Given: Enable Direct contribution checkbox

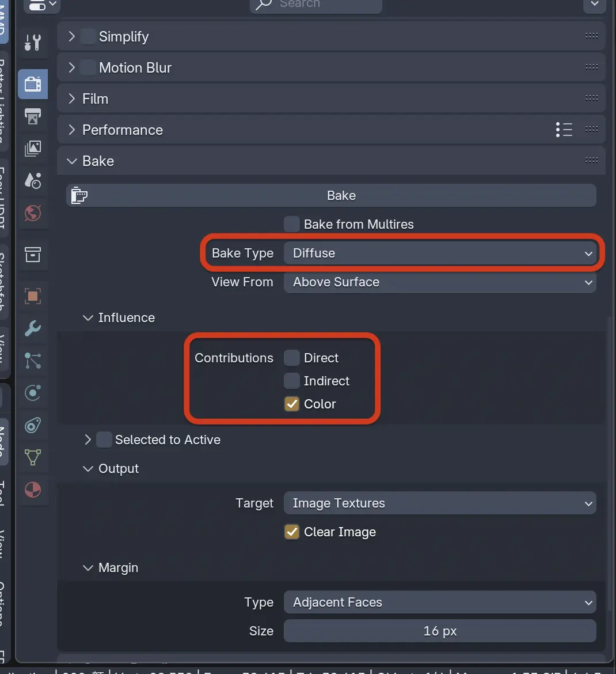Looking at the screenshot, I should point(292,358).
